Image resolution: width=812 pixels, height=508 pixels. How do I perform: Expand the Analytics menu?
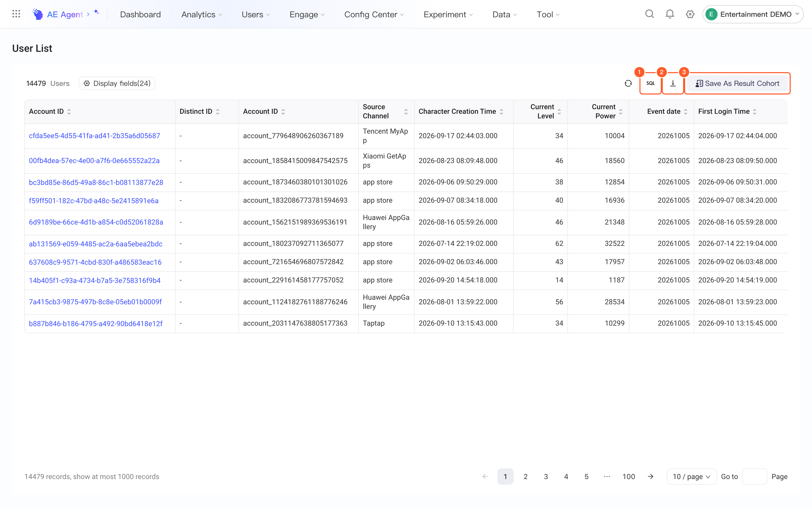pyautogui.click(x=202, y=14)
